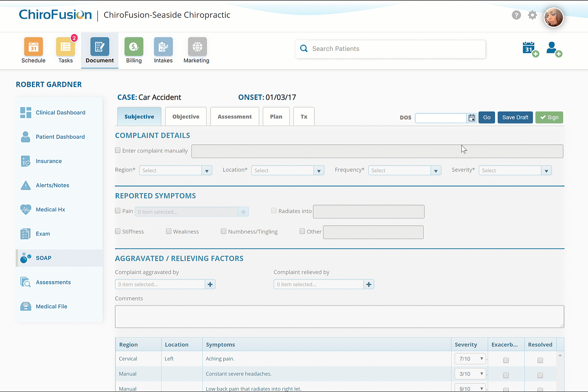Click the plus next to Complaint relieved by
Viewport: 588px width, 392px height.
click(369, 284)
